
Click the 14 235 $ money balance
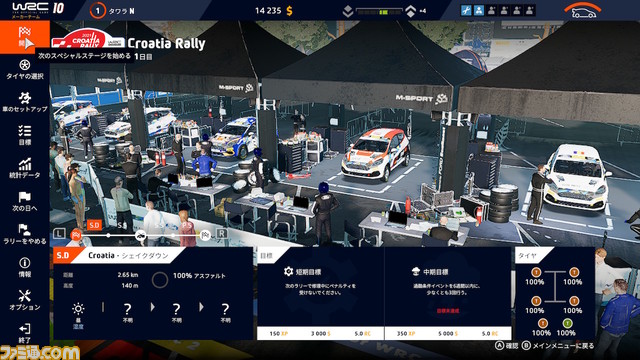click(x=273, y=11)
